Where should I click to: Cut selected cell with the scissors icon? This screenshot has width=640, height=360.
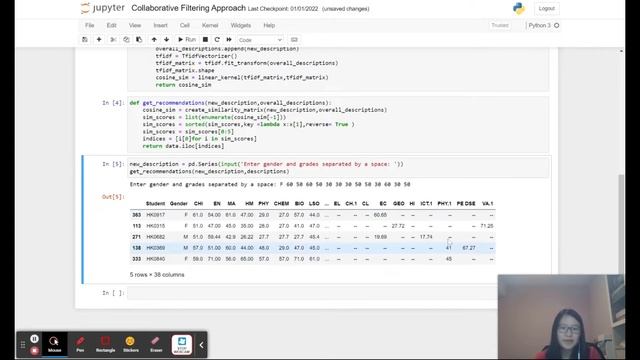pos(113,40)
